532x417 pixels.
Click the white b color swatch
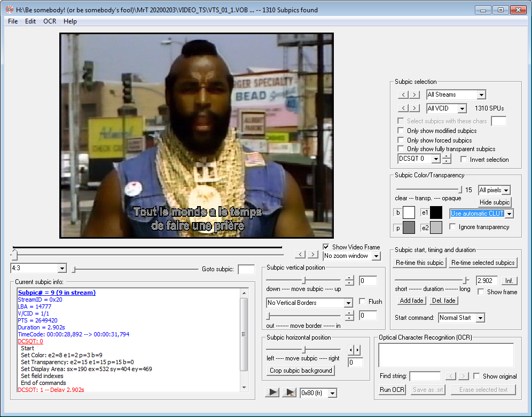(409, 213)
